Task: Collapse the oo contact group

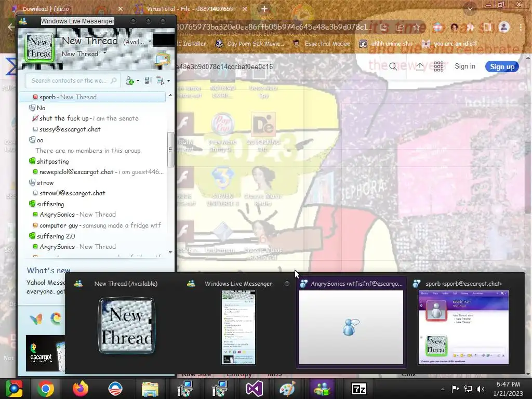Action: pyautogui.click(x=32, y=140)
